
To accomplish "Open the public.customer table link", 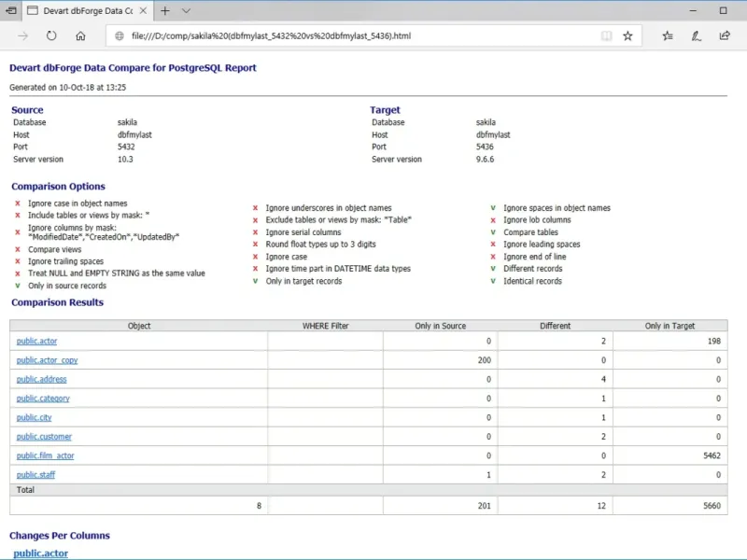I will coord(44,436).
